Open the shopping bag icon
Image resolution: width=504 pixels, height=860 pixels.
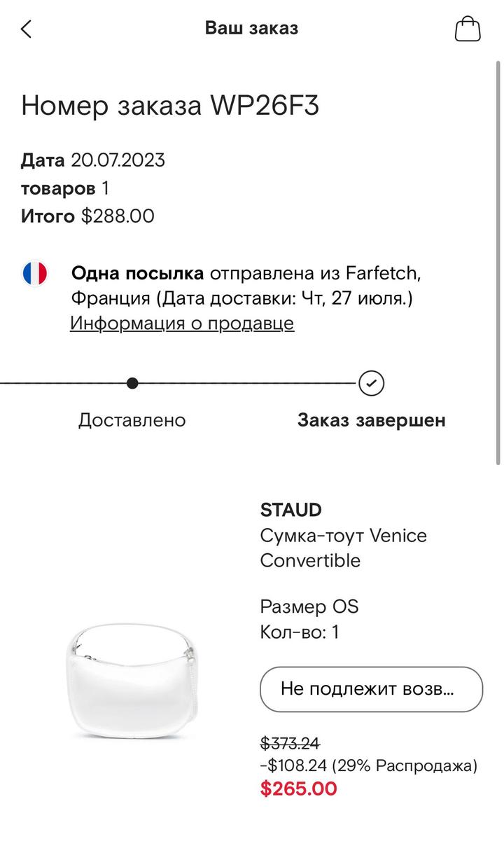[468, 29]
